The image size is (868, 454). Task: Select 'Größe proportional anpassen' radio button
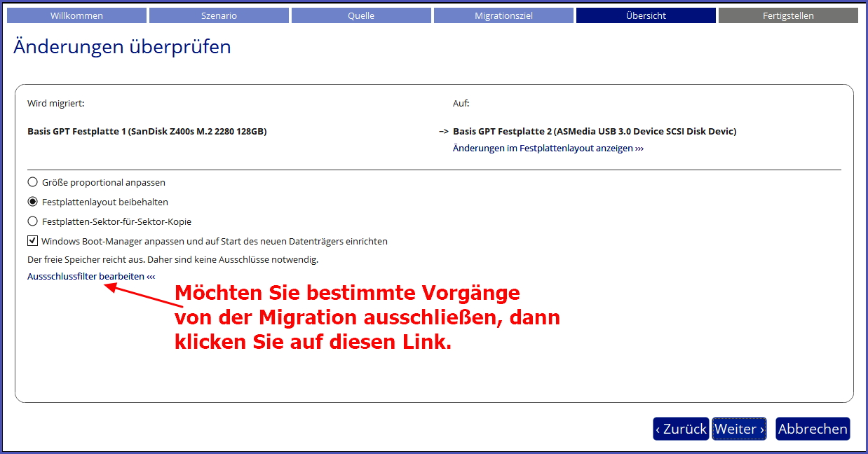(32, 182)
